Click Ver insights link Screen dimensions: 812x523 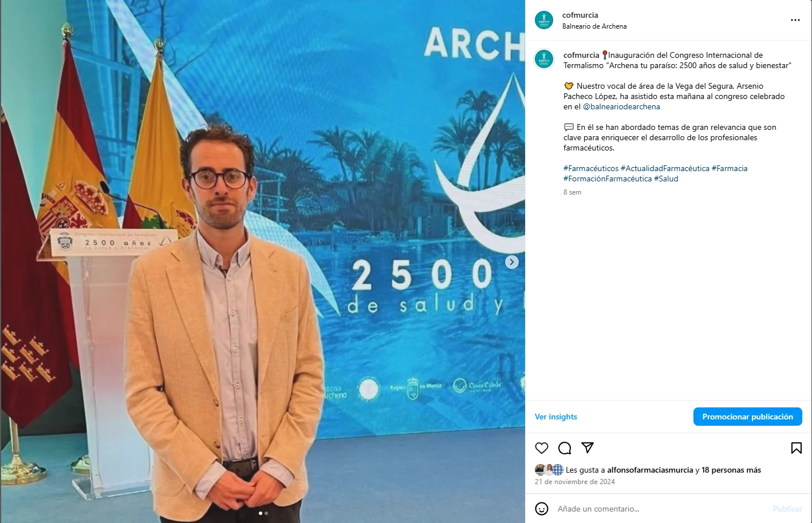556,417
